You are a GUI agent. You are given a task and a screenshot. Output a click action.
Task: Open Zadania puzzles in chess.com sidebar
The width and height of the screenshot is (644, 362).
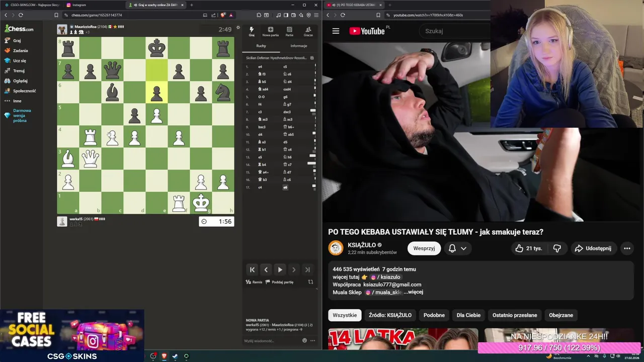click(16, 50)
